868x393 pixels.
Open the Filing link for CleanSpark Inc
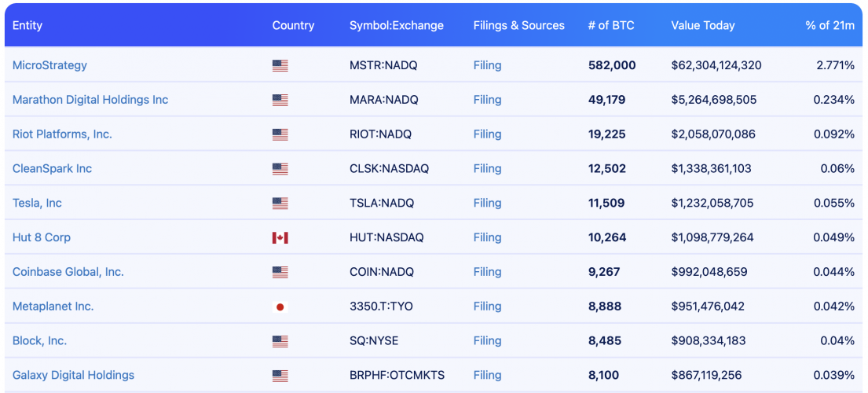pos(487,168)
